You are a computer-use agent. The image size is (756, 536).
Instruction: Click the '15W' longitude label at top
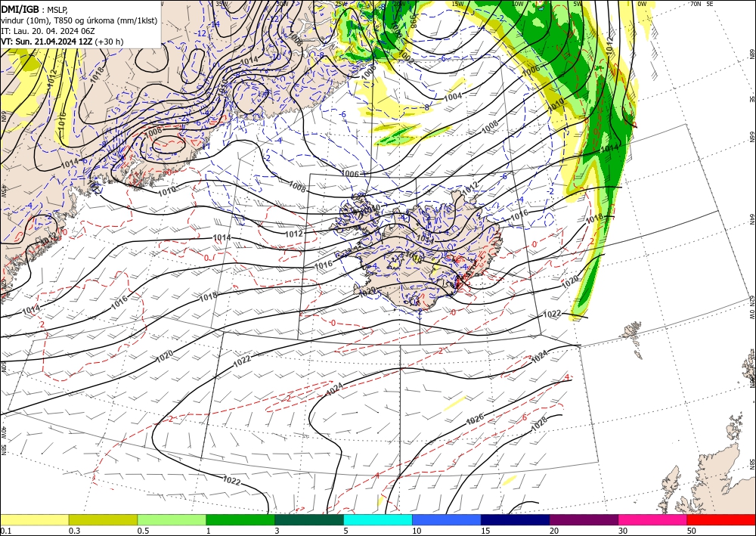[x=457, y=3]
